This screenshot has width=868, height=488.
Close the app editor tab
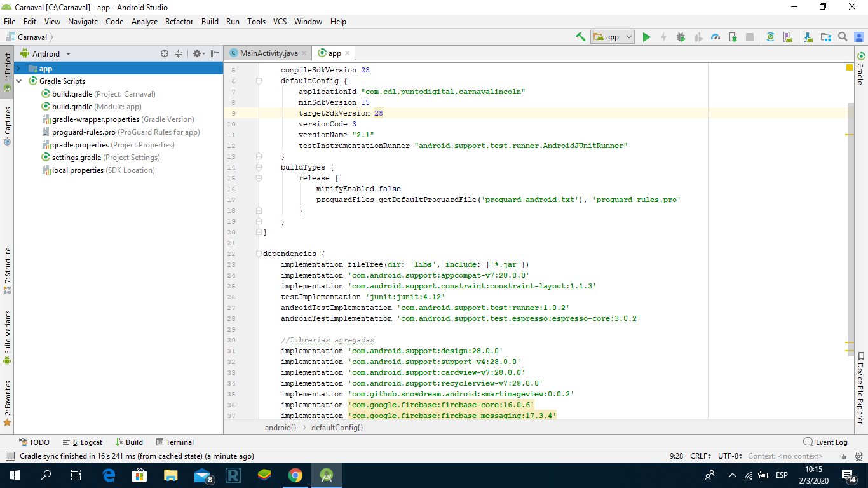tap(348, 53)
